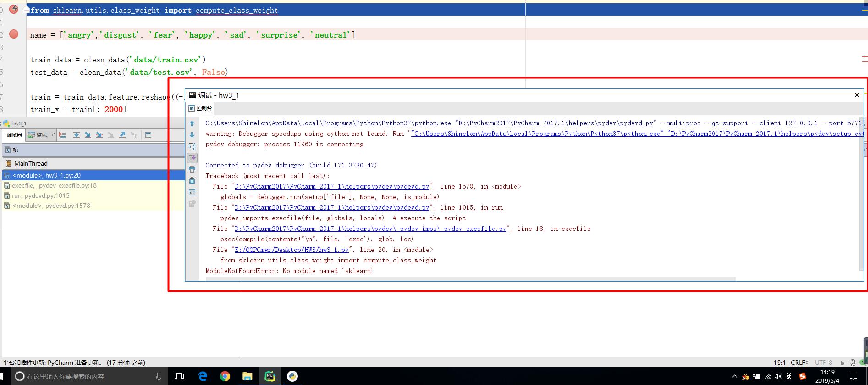Image resolution: width=868 pixels, height=385 pixels.
Task: Select frame <module>, pydevd.py:1578
Action: coord(93,206)
